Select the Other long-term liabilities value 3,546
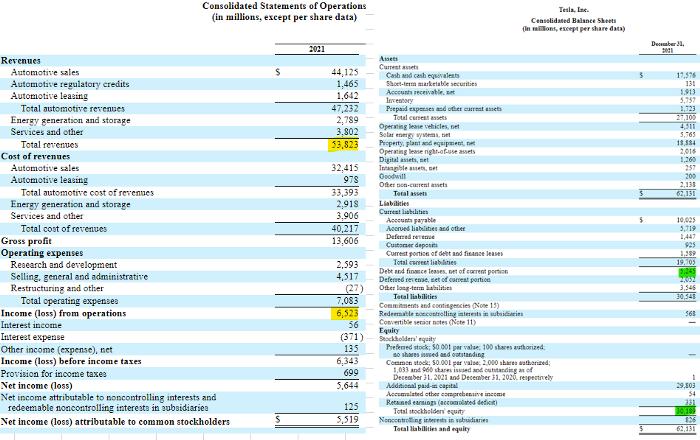 688,288
